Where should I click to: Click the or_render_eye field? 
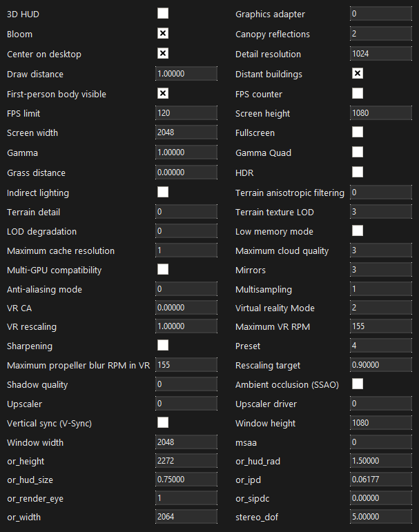coord(186,498)
